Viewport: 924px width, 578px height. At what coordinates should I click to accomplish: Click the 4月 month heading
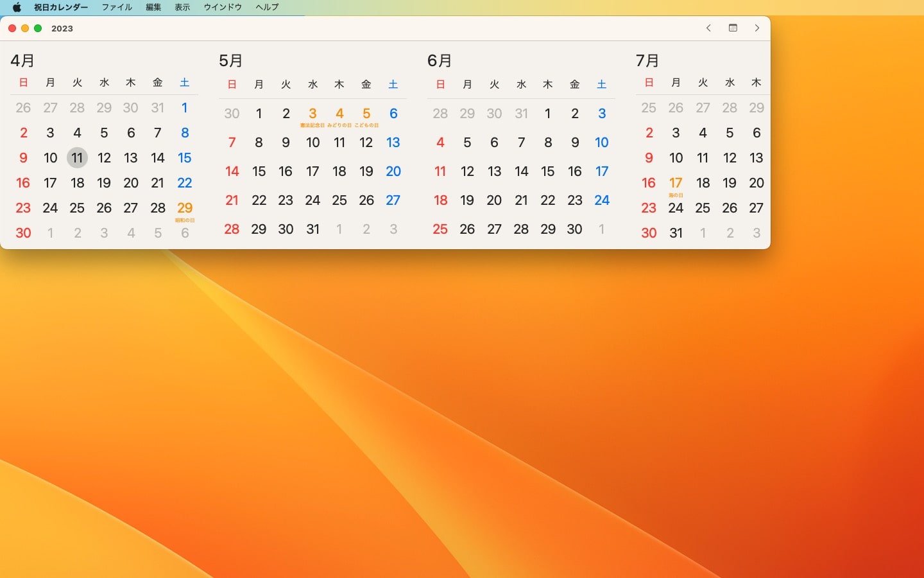coord(22,61)
